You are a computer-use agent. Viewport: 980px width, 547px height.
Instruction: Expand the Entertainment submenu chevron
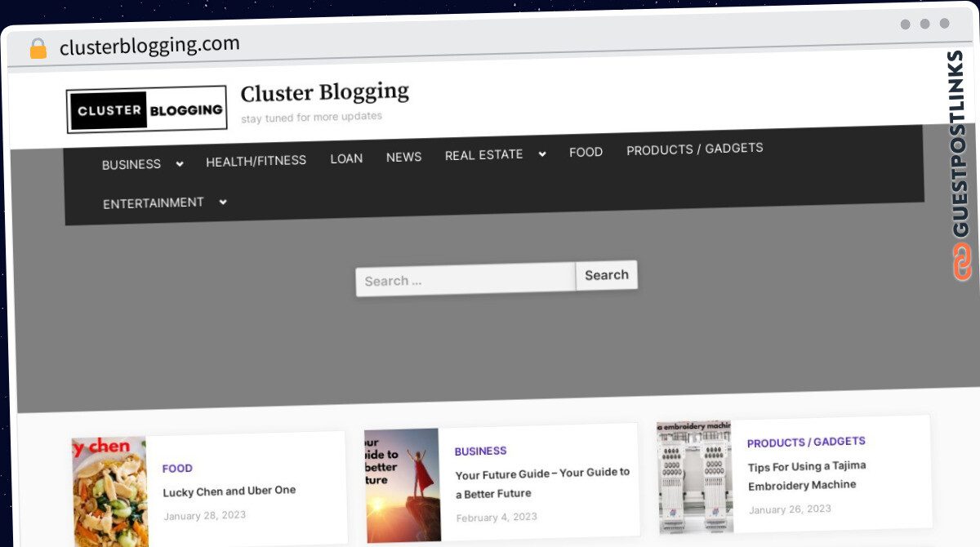tap(223, 202)
